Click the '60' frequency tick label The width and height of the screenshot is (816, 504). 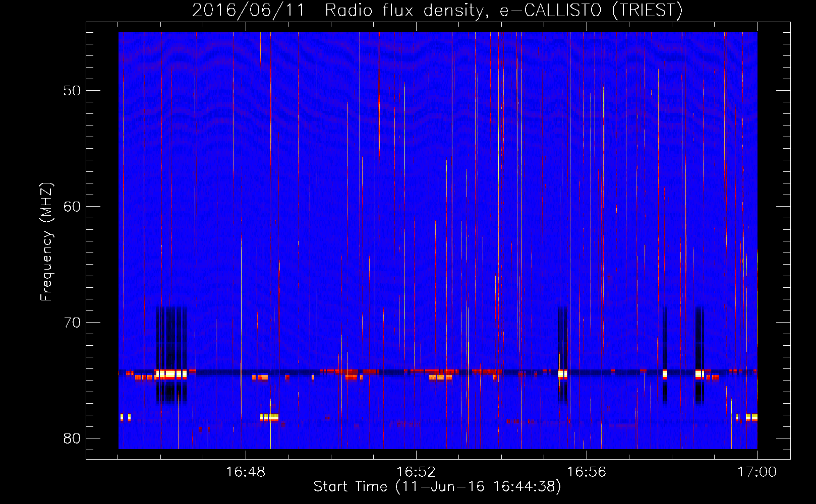(x=72, y=207)
